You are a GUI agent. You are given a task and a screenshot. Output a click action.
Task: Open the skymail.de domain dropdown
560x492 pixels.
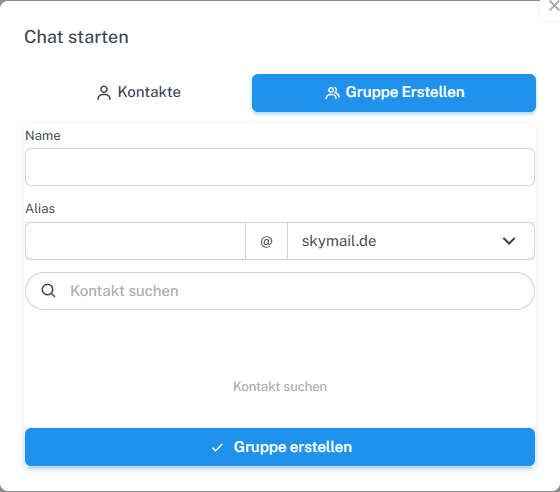click(411, 241)
